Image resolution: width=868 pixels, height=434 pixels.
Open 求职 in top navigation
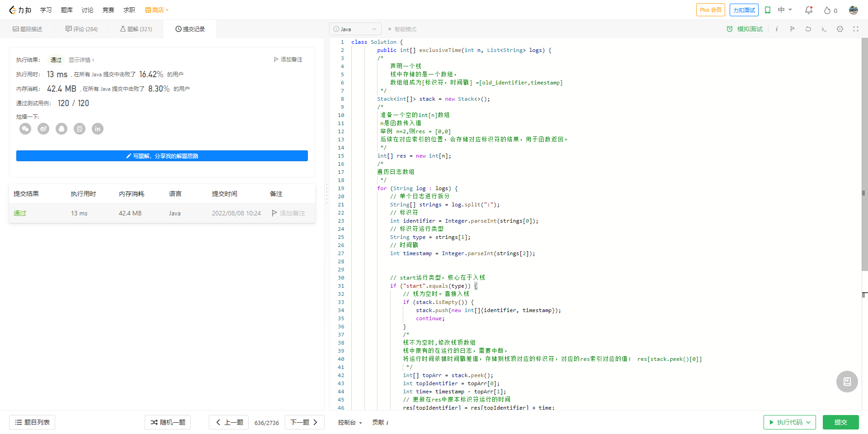pos(129,10)
